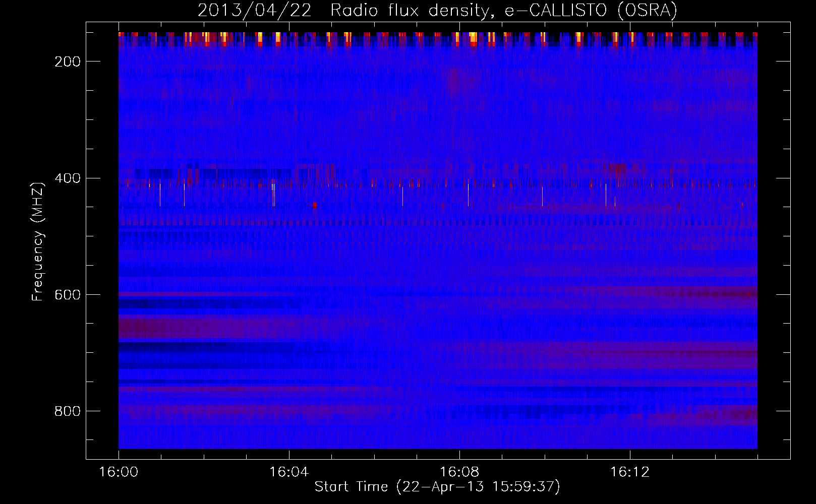Viewport: 816px width, 504px height.
Task: Click the 16:00 time axis label
Action: (x=119, y=472)
